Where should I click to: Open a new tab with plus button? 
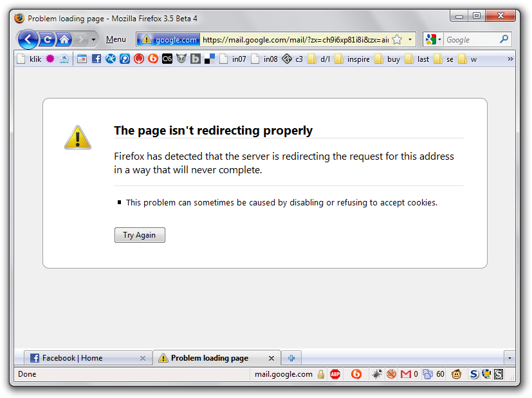[291, 358]
